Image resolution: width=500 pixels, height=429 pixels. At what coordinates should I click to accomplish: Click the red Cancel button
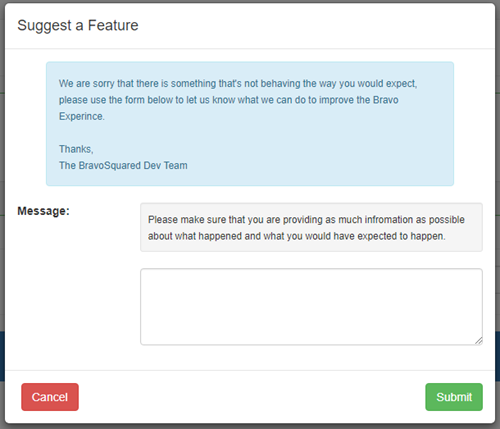[50, 397]
